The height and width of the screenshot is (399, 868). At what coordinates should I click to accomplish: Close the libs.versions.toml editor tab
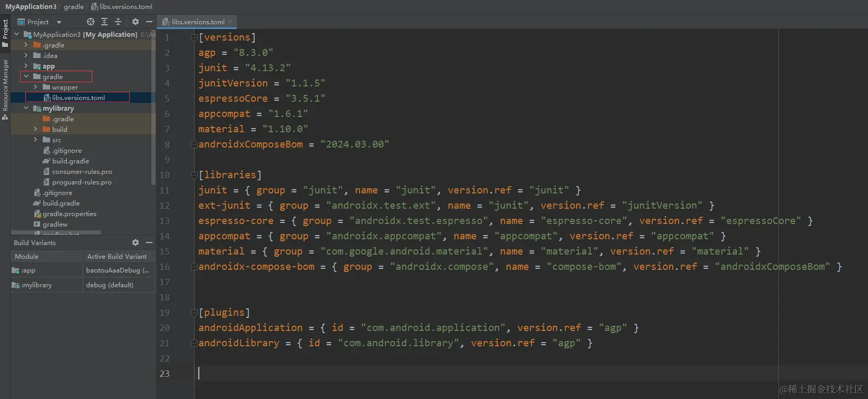pos(230,22)
